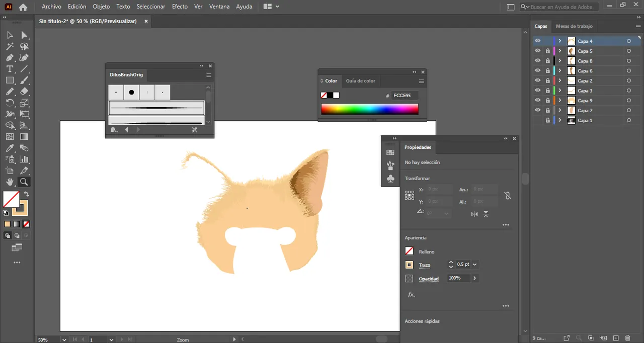The height and width of the screenshot is (343, 644).
Task: Pick a color from the spectrum bar
Action: (370, 109)
